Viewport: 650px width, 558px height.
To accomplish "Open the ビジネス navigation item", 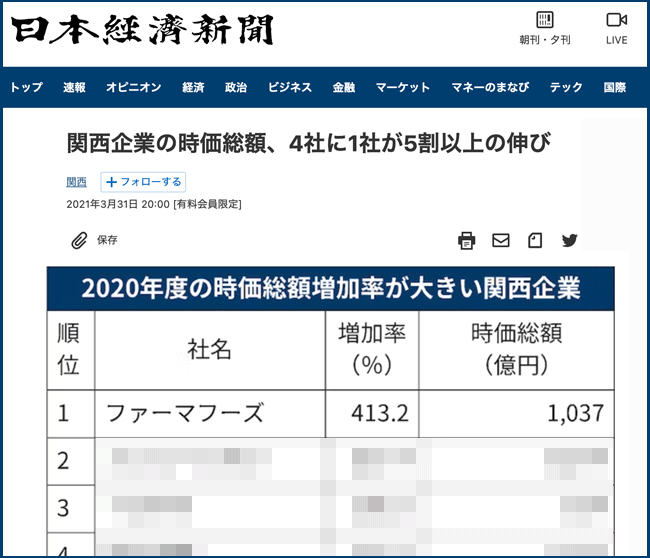I will 290,88.
